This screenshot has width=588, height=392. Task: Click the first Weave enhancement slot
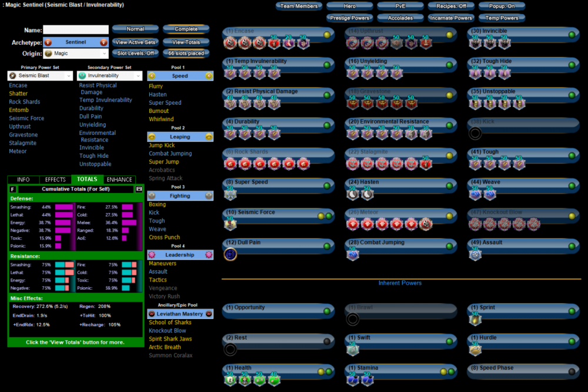click(475, 194)
